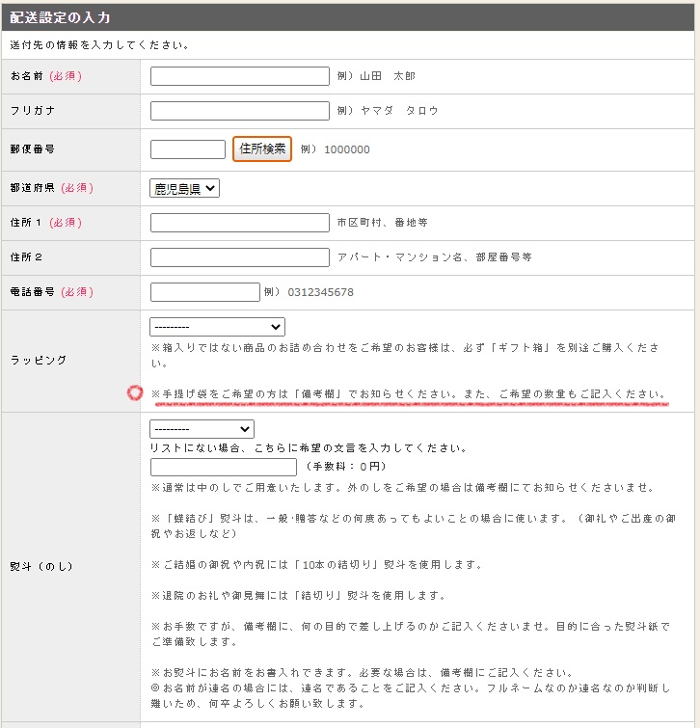Click the リストにない場合 instruction text
This screenshot has width=700, height=728.
308,448
